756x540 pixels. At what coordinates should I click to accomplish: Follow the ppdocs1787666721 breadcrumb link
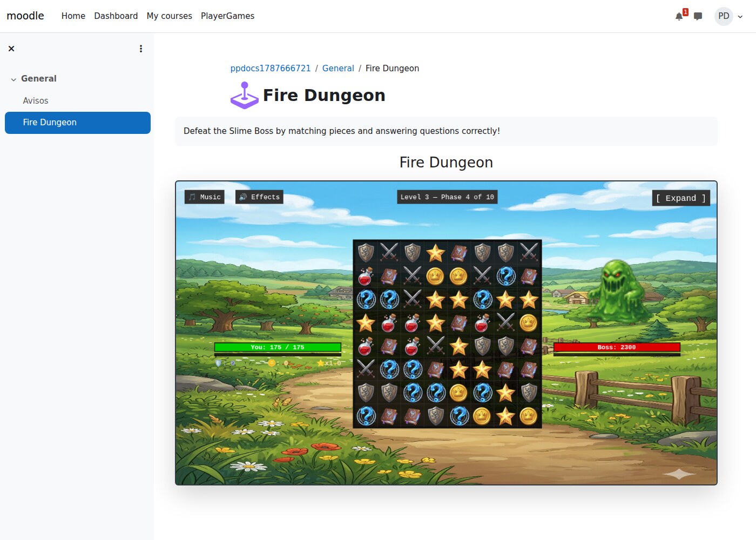[x=271, y=68]
